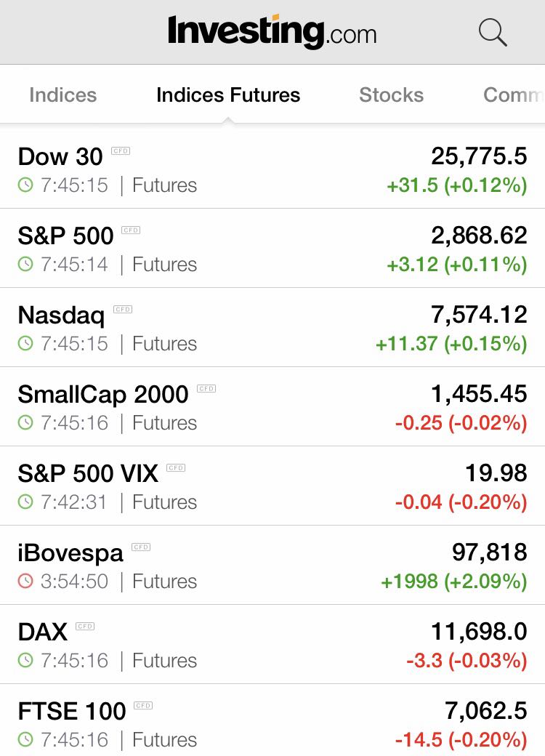This screenshot has width=545, height=756.
Task: Open the Stocks tab
Action: (391, 95)
